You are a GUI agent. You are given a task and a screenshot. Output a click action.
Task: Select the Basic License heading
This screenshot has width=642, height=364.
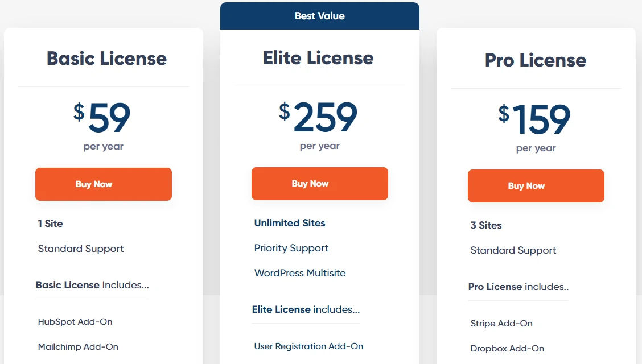106,59
